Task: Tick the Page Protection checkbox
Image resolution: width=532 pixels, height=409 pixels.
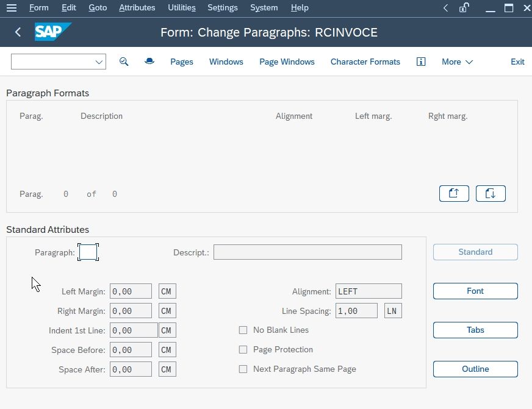Action: 243,349
